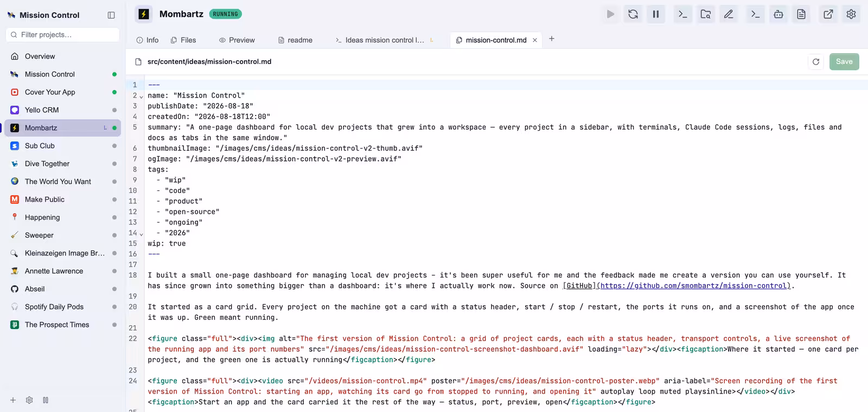The width and height of the screenshot is (868, 412).
Task: Collapse the fold at line 2
Action: point(141,96)
